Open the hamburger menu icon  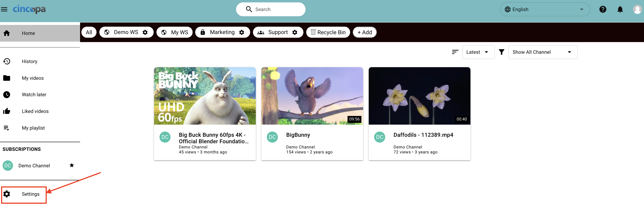click(4, 10)
